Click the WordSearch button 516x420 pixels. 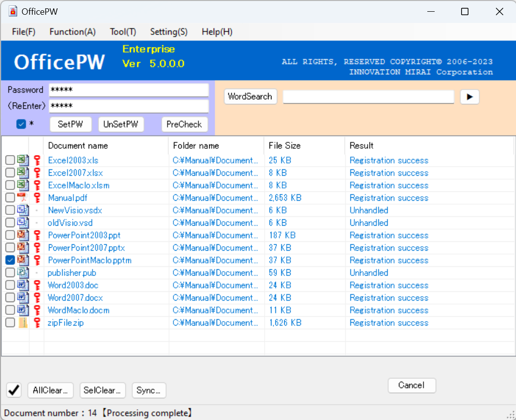click(250, 96)
